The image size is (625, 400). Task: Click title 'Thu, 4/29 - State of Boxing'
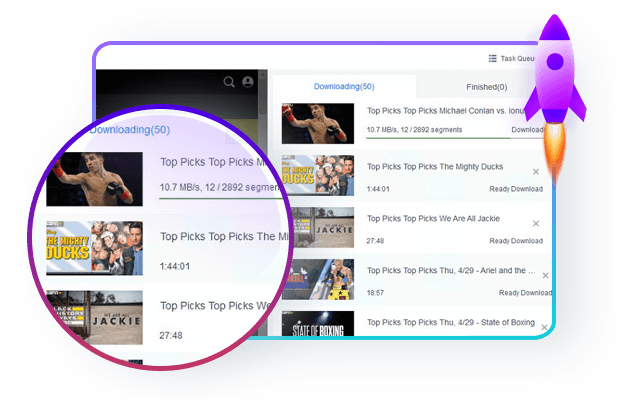pos(487,322)
